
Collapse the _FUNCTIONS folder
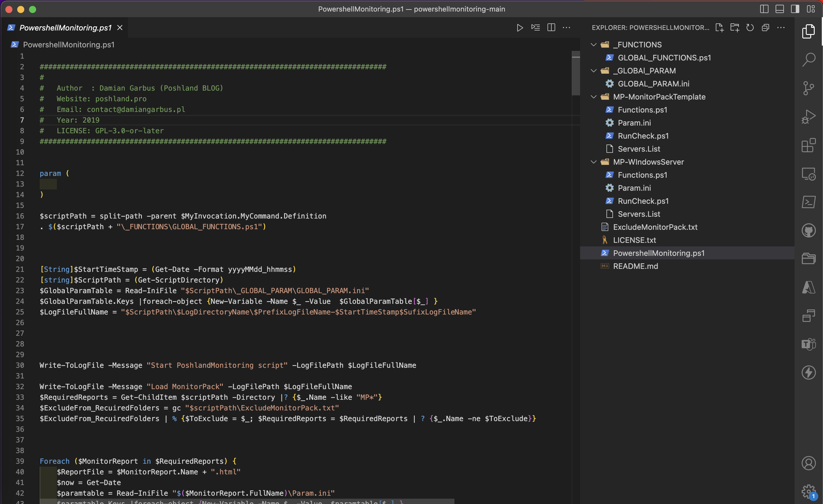(x=593, y=45)
